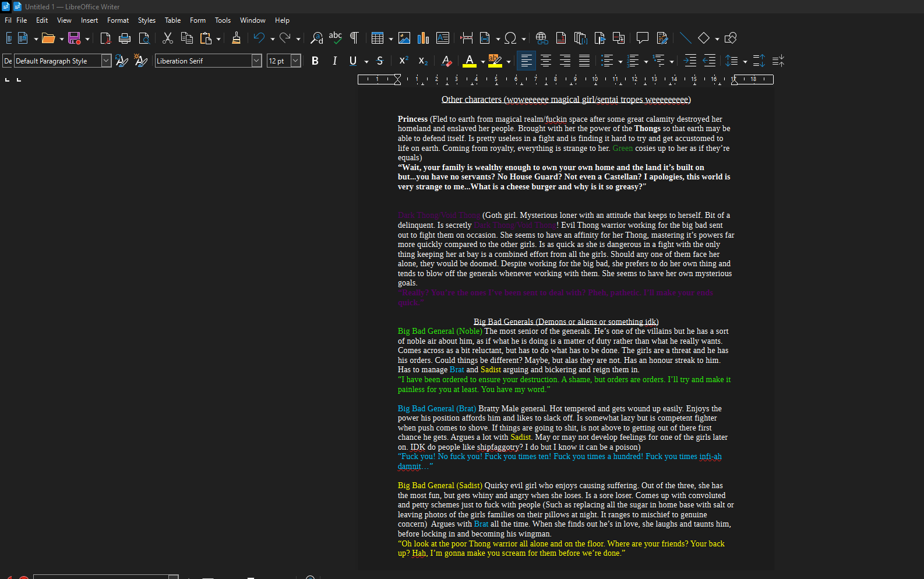Insert a footnote

tap(561, 38)
